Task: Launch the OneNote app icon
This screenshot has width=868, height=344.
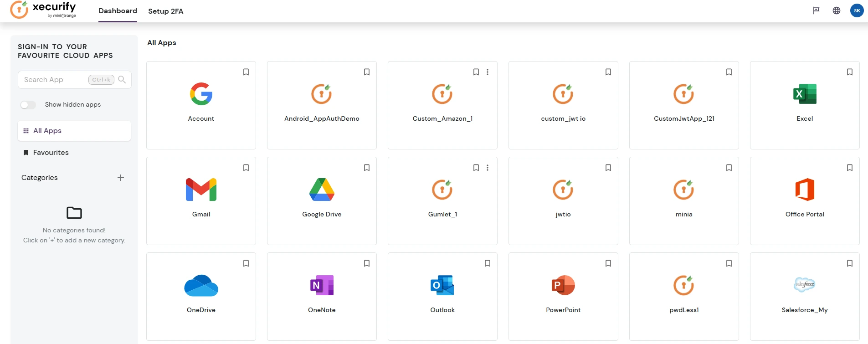Action: [322, 285]
